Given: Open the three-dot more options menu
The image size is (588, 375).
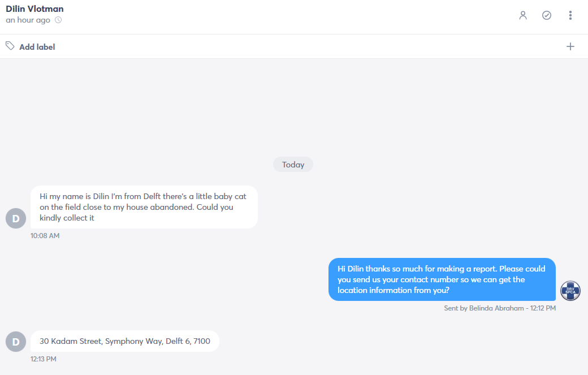Looking at the screenshot, I should point(570,15).
